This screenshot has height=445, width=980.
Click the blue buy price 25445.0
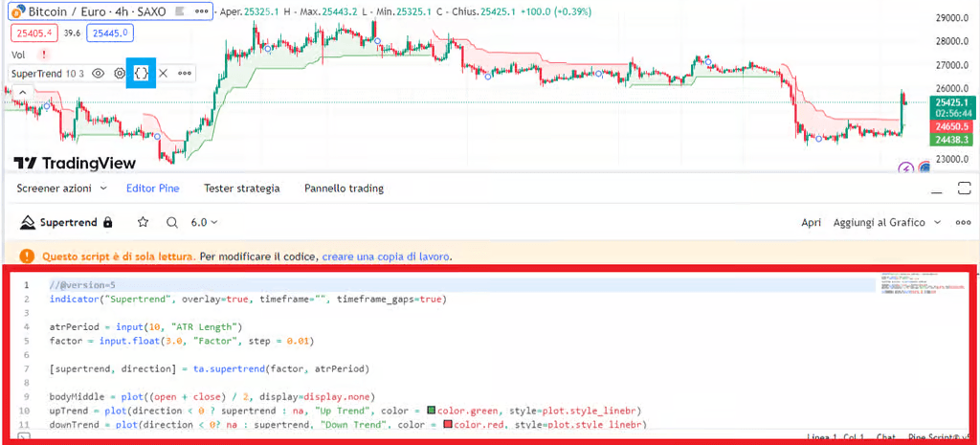(110, 33)
